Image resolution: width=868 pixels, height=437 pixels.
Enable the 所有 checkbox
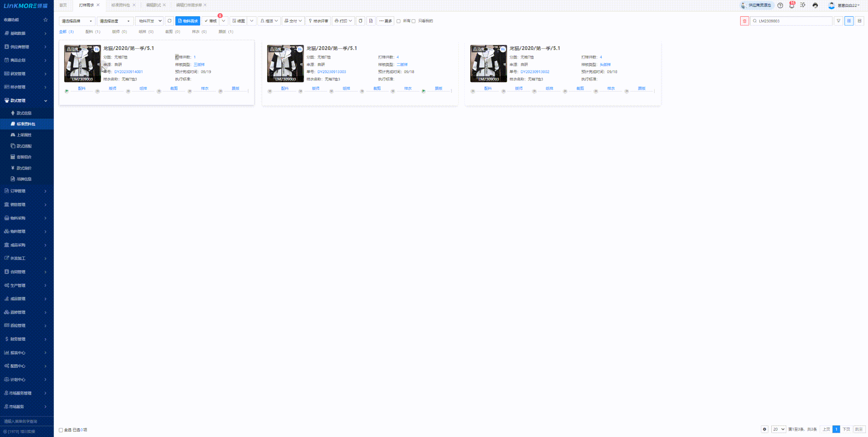399,21
